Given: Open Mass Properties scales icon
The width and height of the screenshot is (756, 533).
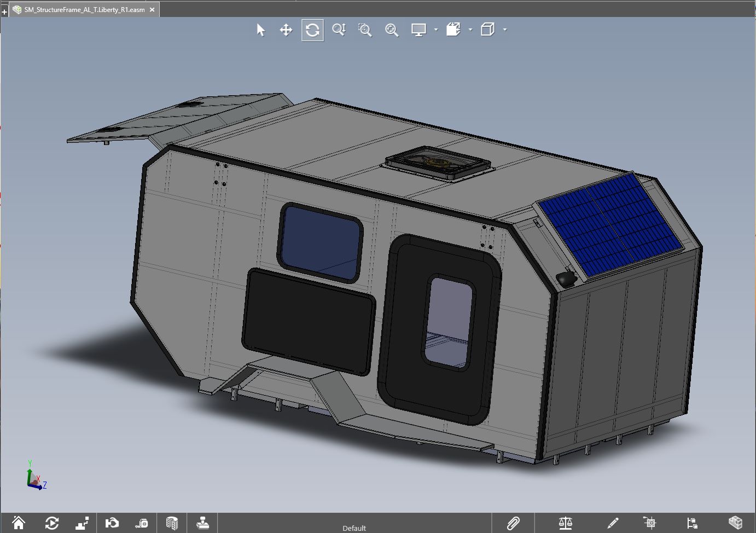Looking at the screenshot, I should click(566, 523).
